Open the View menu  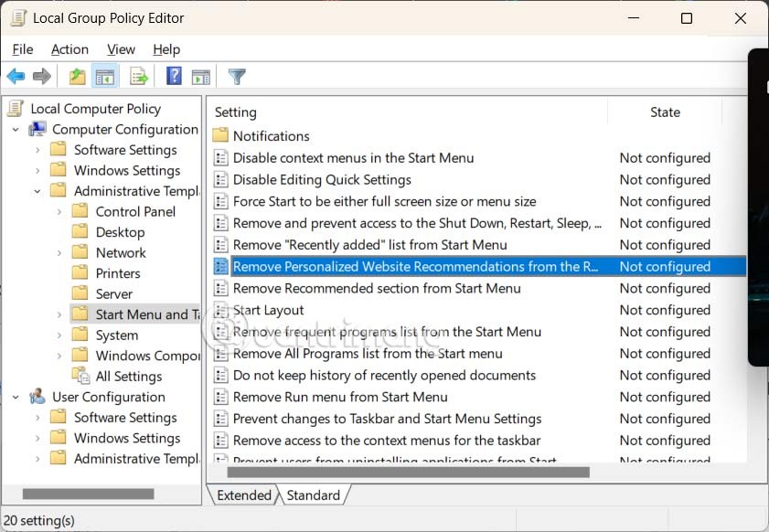121,49
